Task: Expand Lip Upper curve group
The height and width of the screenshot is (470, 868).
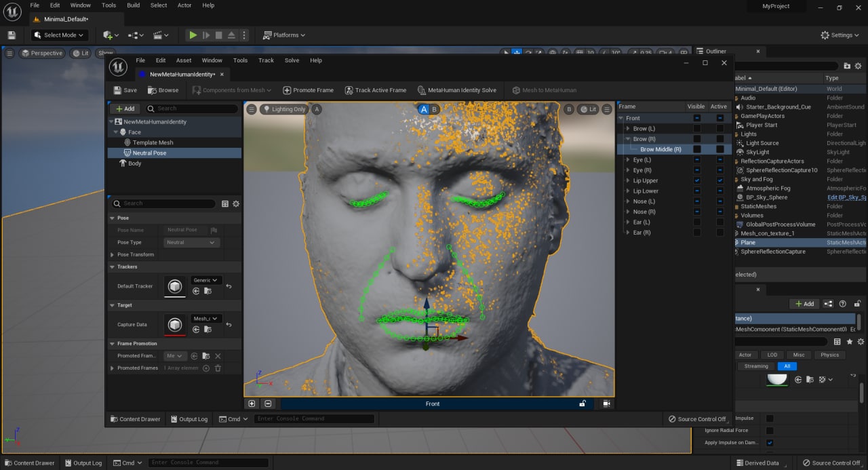Action: (628, 180)
